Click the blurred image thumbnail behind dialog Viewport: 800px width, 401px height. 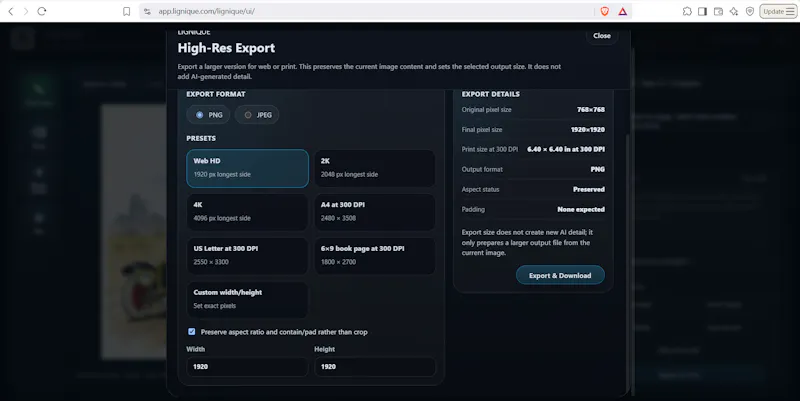(x=134, y=232)
